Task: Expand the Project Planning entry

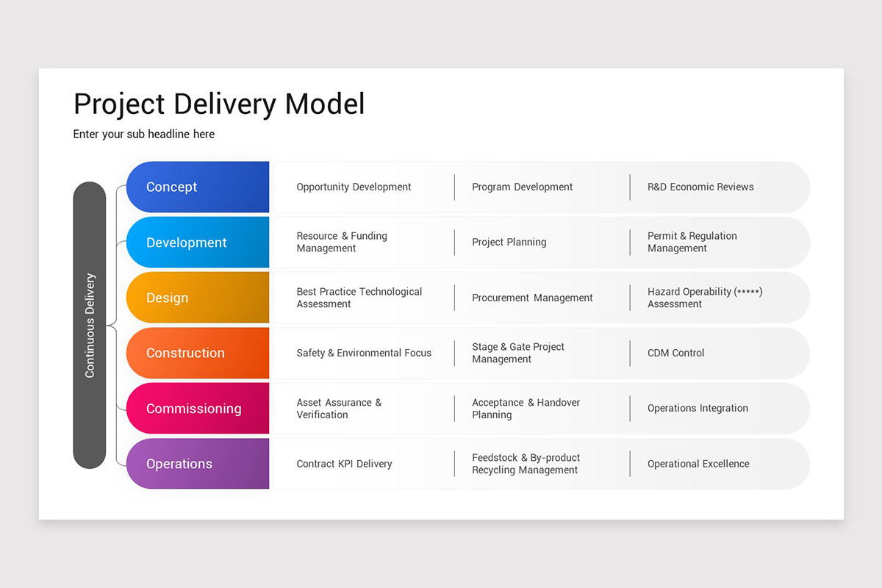Action: tap(509, 242)
